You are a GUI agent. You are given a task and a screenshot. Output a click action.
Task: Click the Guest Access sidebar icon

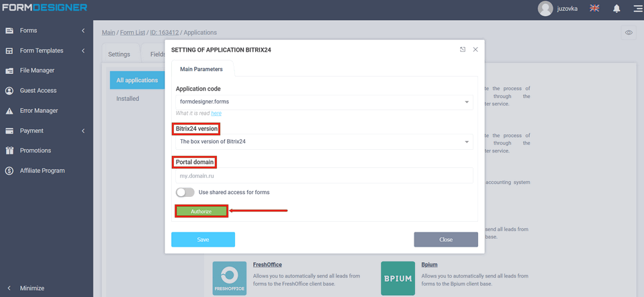(x=9, y=90)
